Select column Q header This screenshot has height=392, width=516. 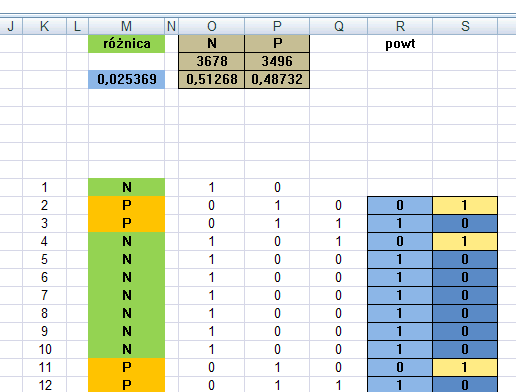click(x=338, y=26)
